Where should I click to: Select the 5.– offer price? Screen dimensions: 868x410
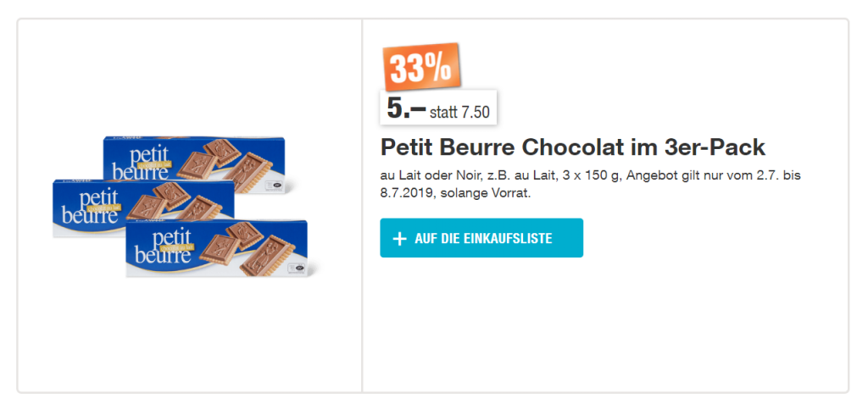(x=405, y=108)
